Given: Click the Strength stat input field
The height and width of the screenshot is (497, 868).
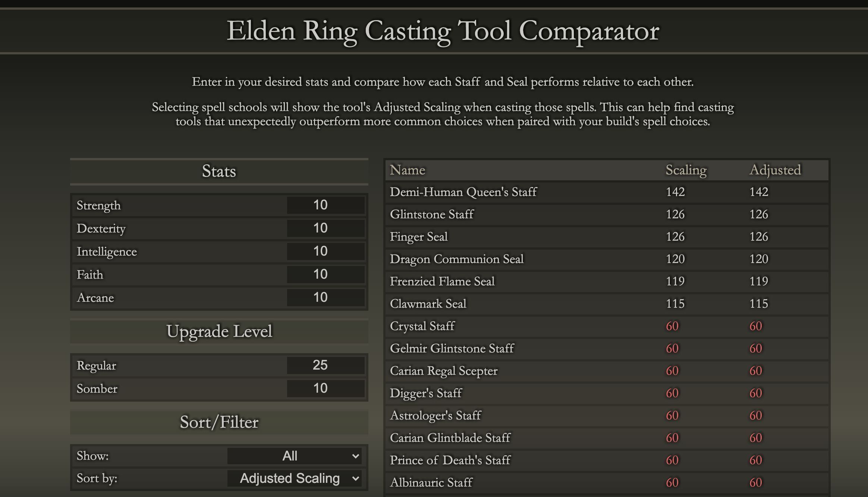Looking at the screenshot, I should (x=325, y=205).
